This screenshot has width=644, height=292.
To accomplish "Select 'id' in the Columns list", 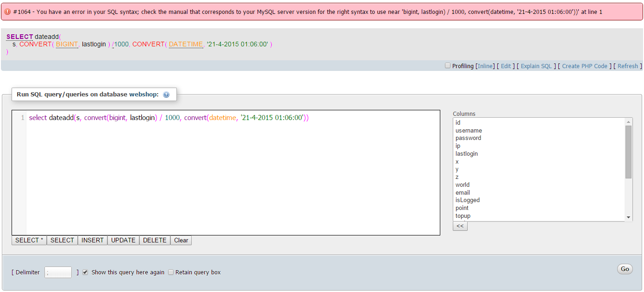I will pos(539,122).
